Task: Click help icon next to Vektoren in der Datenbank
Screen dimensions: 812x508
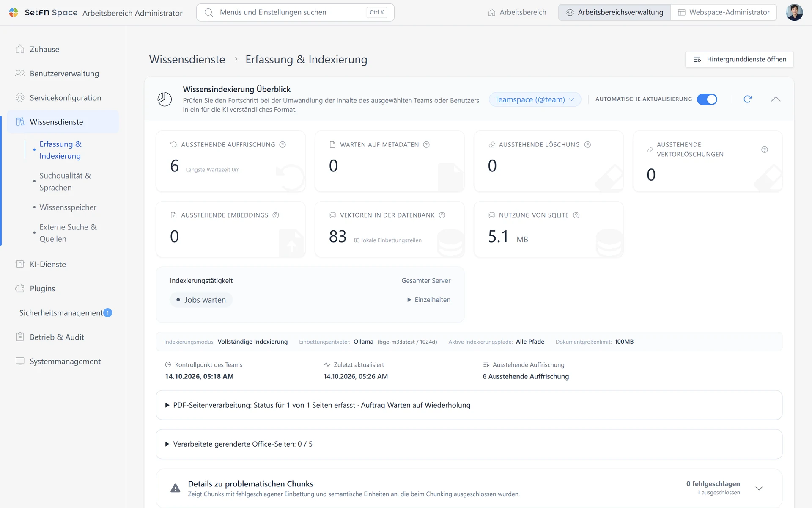Action: [442, 215]
